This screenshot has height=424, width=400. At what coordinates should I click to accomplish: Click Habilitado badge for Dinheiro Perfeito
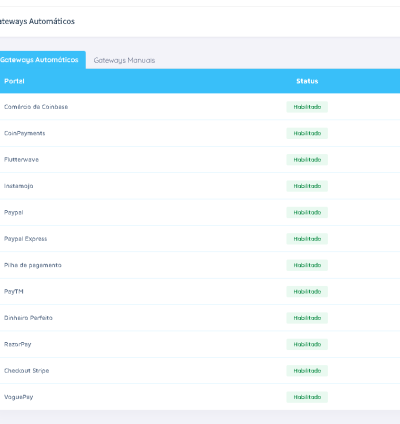tap(307, 318)
